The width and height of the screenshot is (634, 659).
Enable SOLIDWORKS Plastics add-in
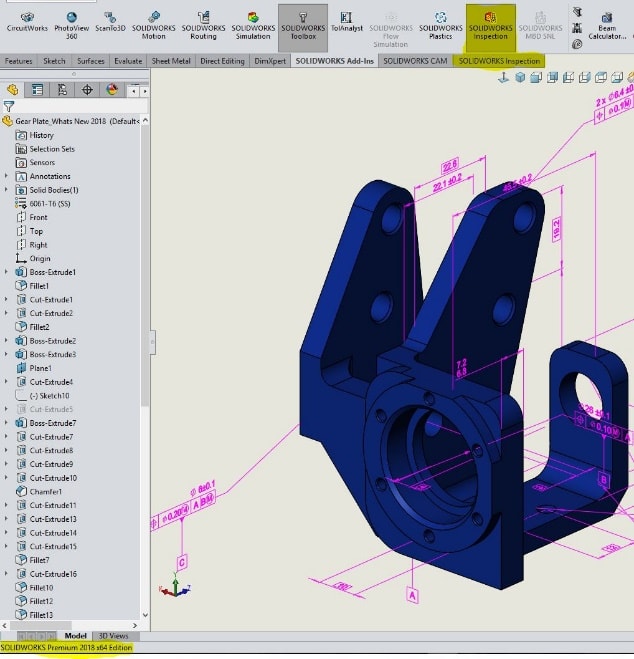(x=440, y=25)
